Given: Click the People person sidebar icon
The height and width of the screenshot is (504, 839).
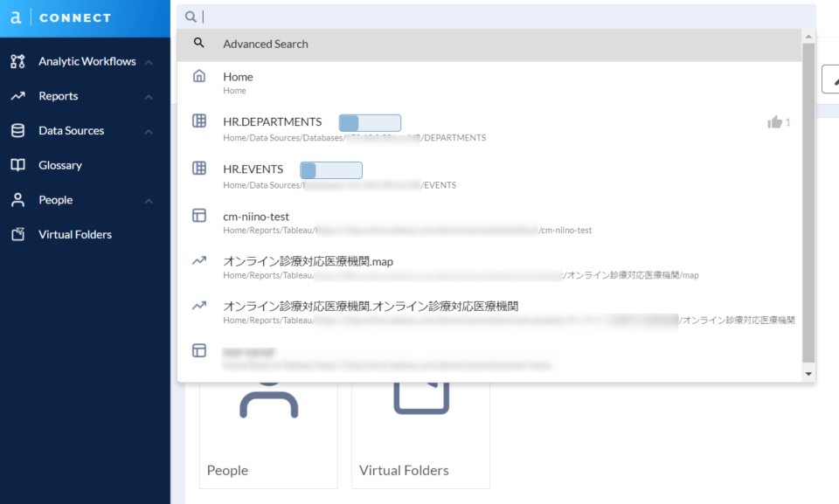Looking at the screenshot, I should point(17,199).
